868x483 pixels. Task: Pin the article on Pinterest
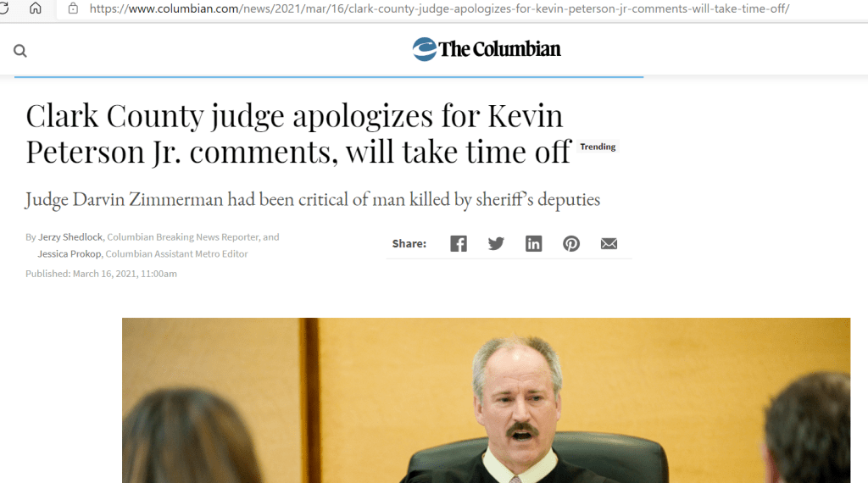[571, 243]
